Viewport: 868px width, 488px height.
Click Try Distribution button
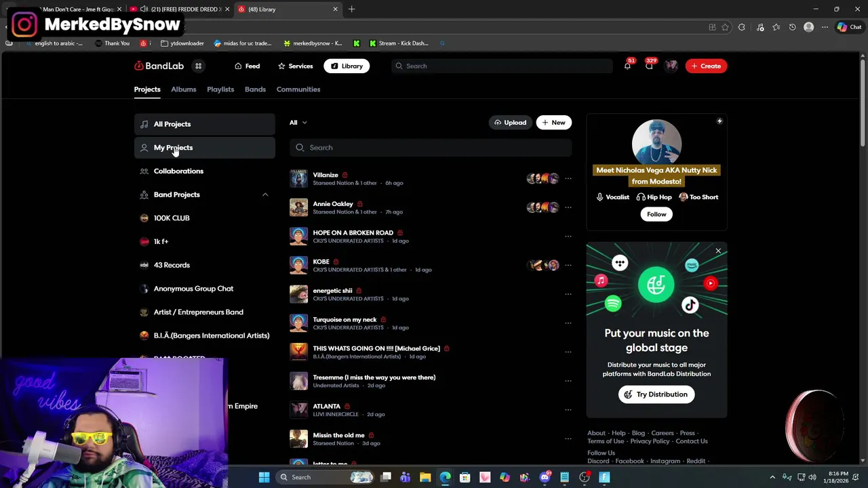coord(656,394)
